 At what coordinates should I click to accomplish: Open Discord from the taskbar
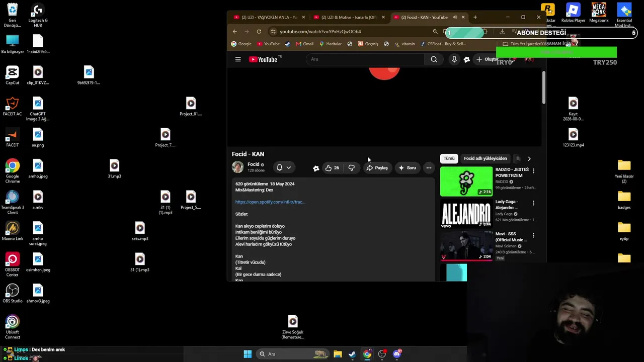click(x=397, y=354)
